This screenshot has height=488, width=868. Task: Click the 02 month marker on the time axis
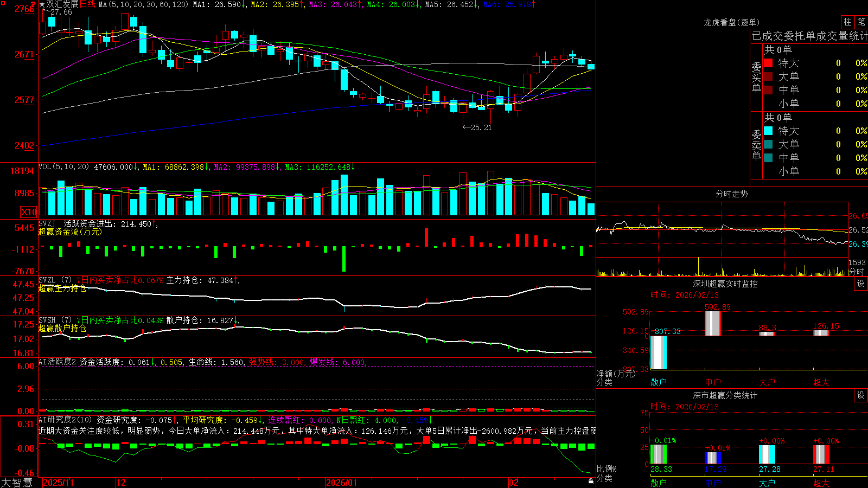(514, 483)
